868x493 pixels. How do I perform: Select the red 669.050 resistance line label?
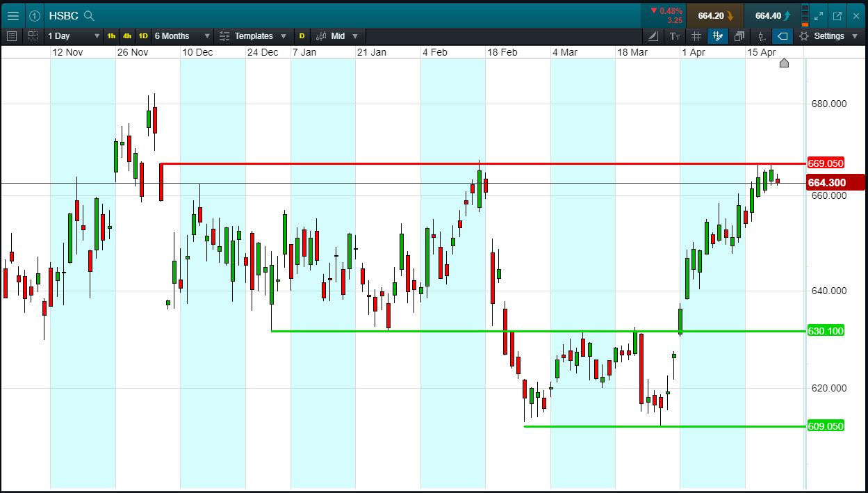(826, 163)
